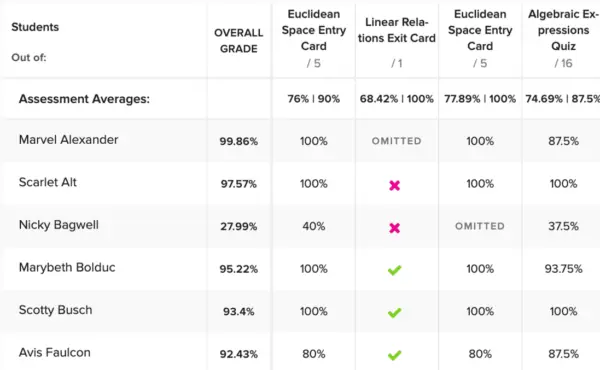Open the first Euclidean Space Entry Card header
The image size is (600, 370).
tap(314, 30)
